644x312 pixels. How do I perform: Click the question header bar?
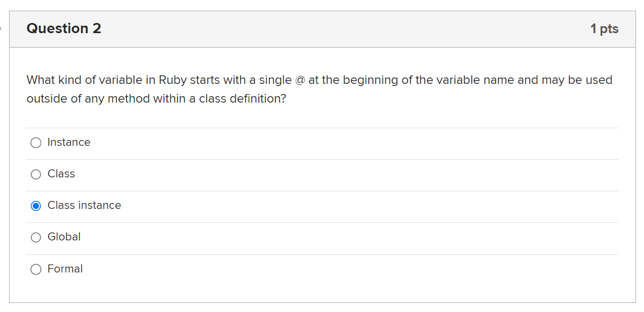pos(320,29)
